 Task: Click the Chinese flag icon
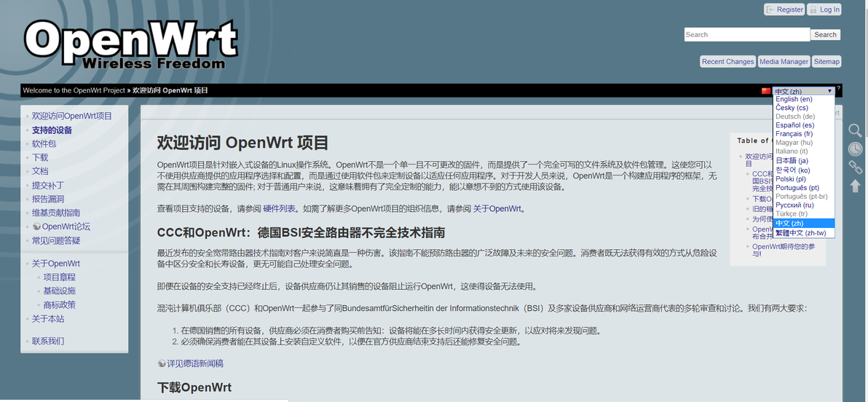pyautogui.click(x=766, y=91)
